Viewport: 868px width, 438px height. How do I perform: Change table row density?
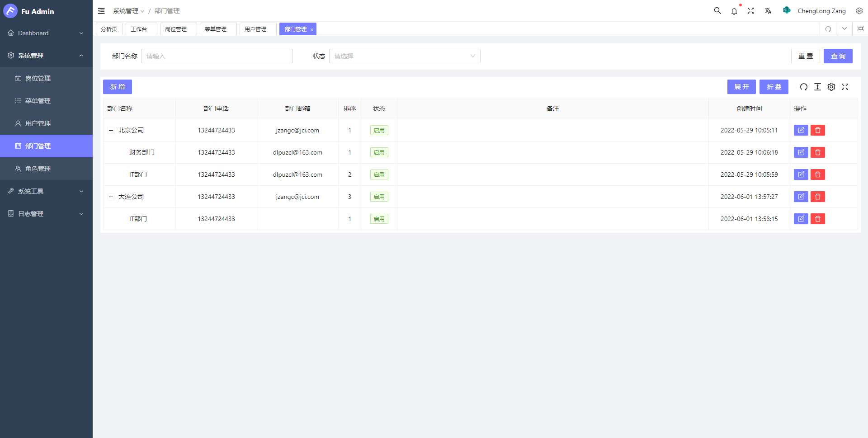(x=817, y=87)
